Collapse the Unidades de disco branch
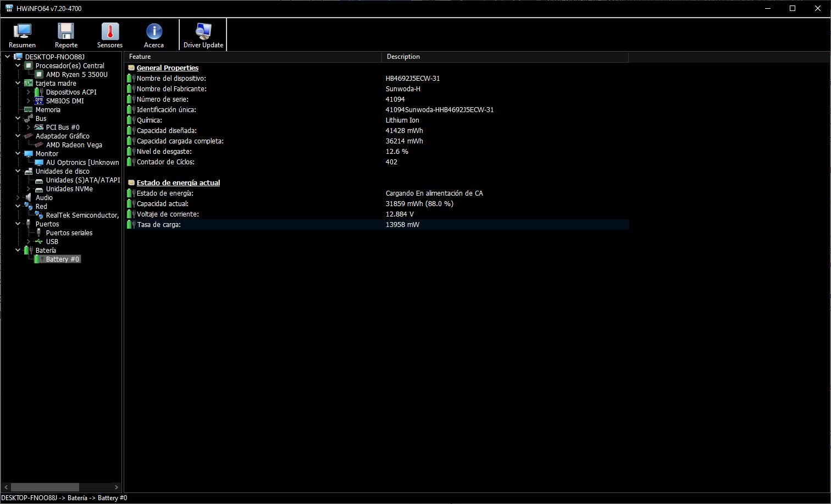 (x=18, y=171)
